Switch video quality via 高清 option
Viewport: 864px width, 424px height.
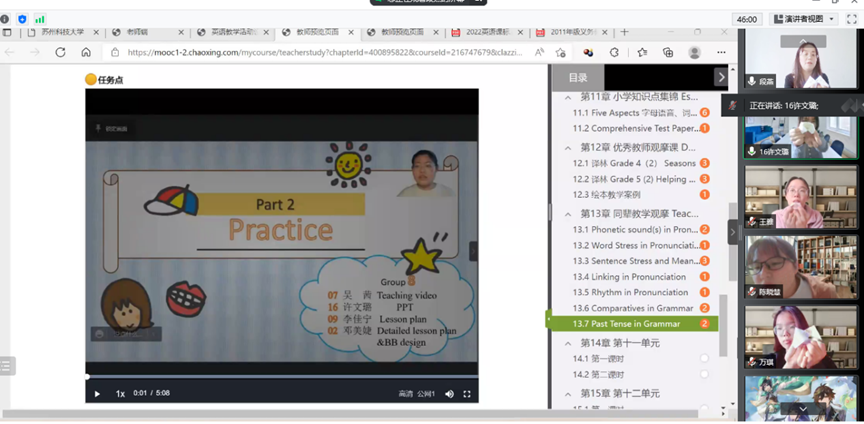click(x=406, y=394)
